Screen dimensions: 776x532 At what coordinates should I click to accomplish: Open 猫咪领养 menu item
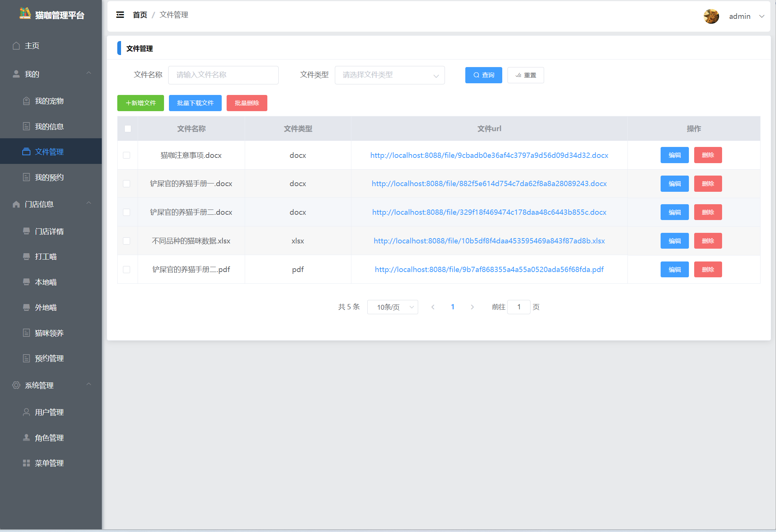(x=49, y=333)
